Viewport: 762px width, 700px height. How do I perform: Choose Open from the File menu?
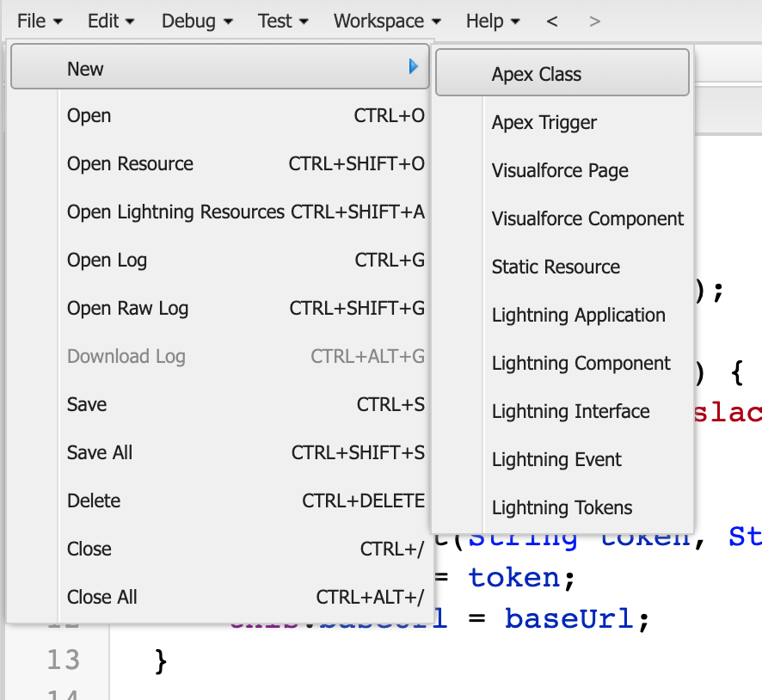(x=219, y=115)
